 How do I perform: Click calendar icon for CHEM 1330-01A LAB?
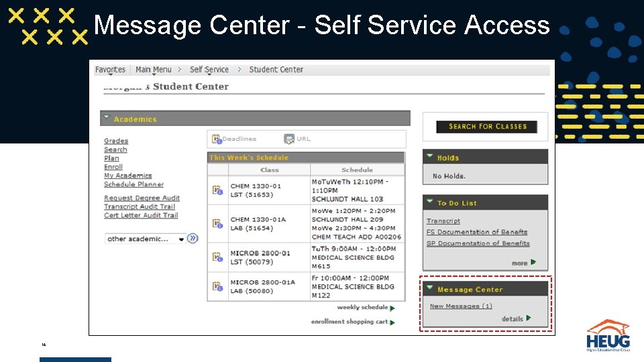tap(217, 224)
